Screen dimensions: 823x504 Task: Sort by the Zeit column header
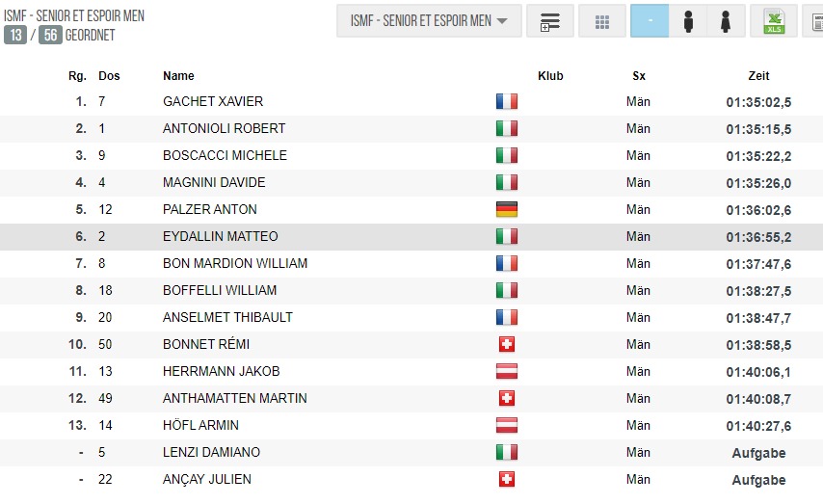(x=758, y=75)
